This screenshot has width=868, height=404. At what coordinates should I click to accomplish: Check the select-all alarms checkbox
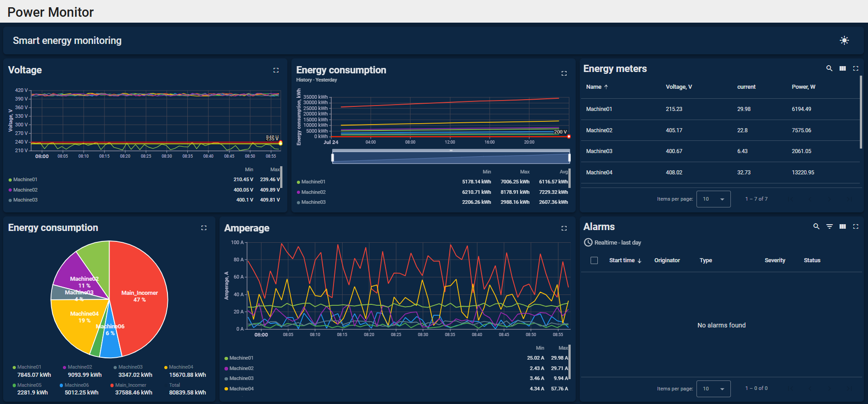[x=594, y=260]
